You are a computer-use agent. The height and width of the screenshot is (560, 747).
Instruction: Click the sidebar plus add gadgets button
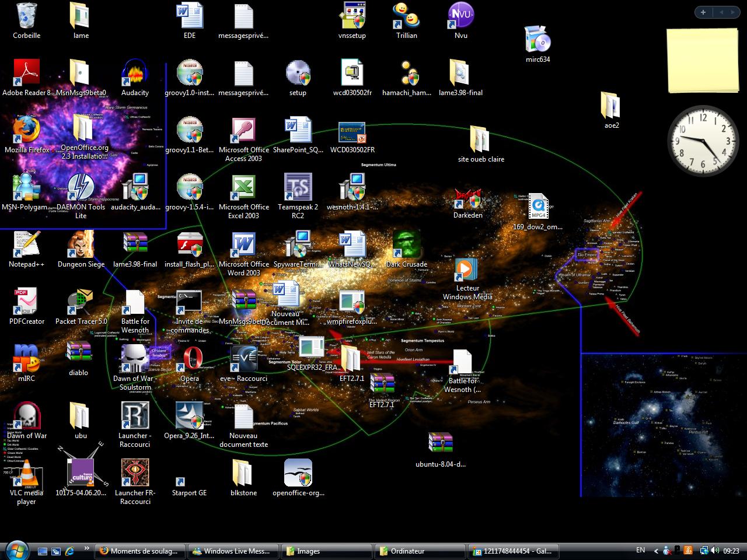point(703,12)
